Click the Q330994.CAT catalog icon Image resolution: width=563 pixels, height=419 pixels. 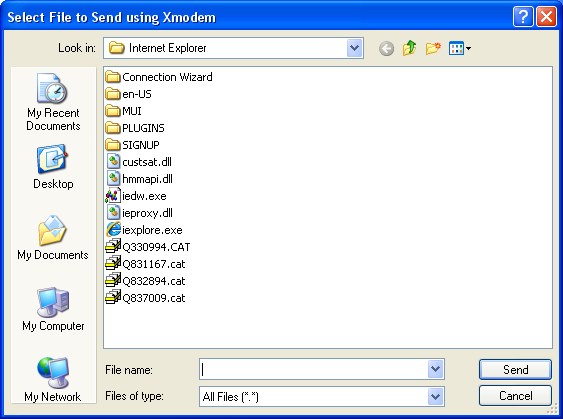(x=113, y=246)
